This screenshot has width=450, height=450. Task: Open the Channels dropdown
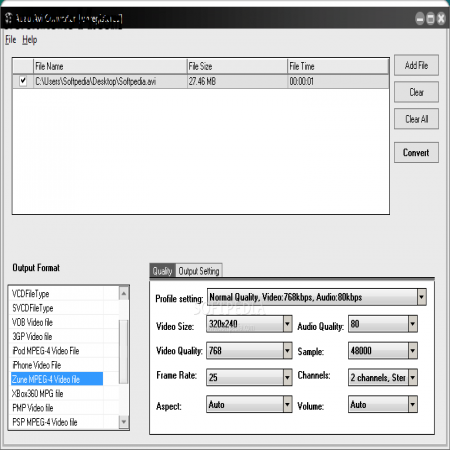click(383, 377)
